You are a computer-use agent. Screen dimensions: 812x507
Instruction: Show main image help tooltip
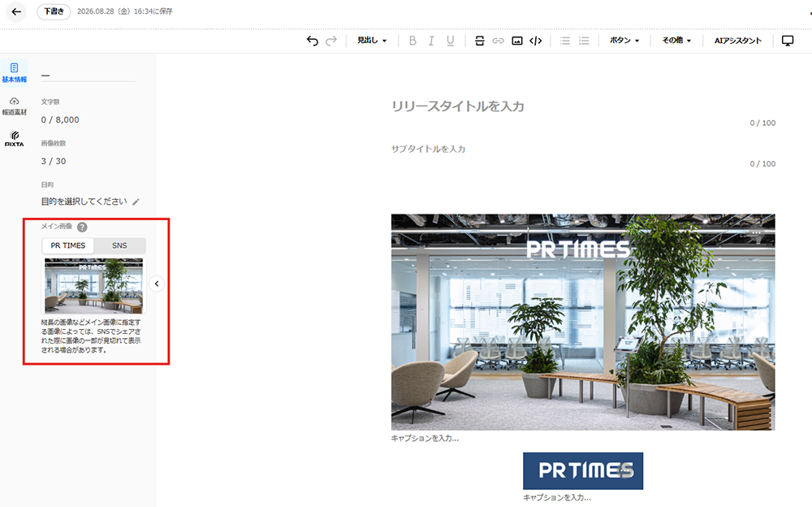(x=82, y=227)
